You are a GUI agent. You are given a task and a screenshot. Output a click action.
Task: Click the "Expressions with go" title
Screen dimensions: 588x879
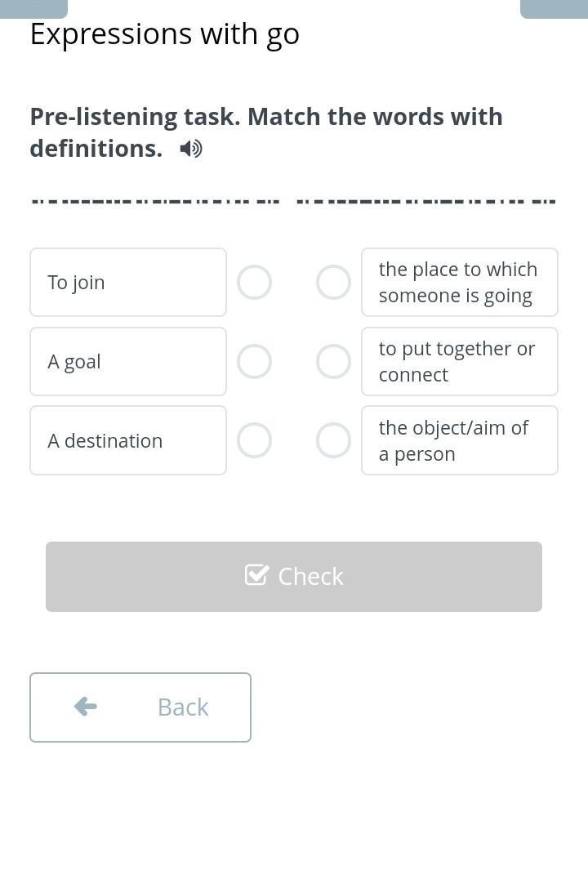pos(165,34)
